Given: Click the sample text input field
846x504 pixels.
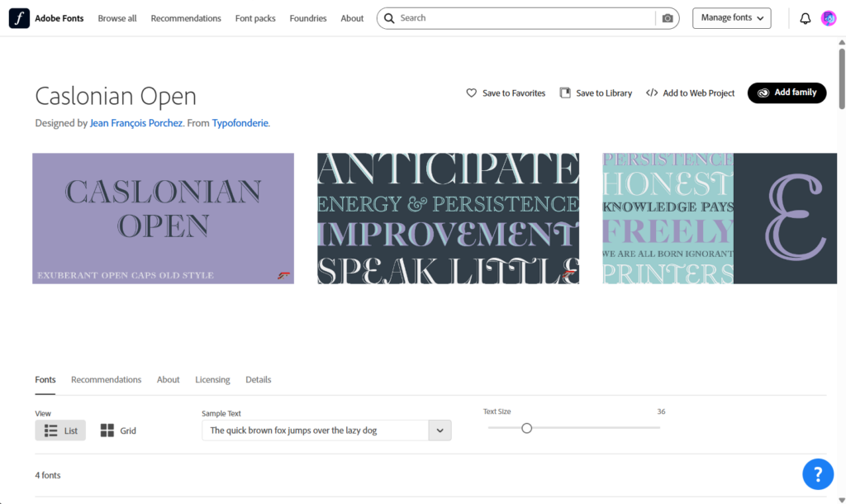Looking at the screenshot, I should pyautogui.click(x=316, y=430).
